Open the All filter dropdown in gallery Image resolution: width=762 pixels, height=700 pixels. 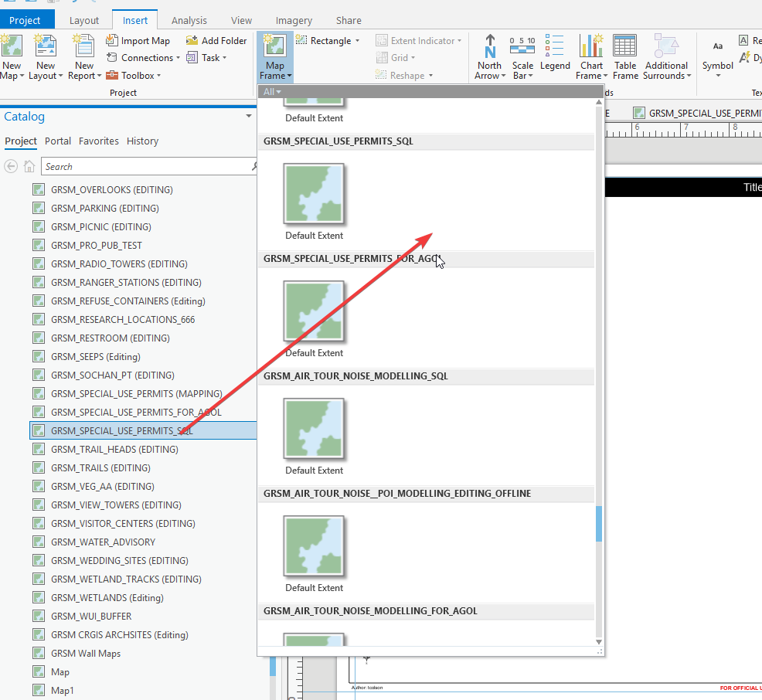[x=272, y=92]
